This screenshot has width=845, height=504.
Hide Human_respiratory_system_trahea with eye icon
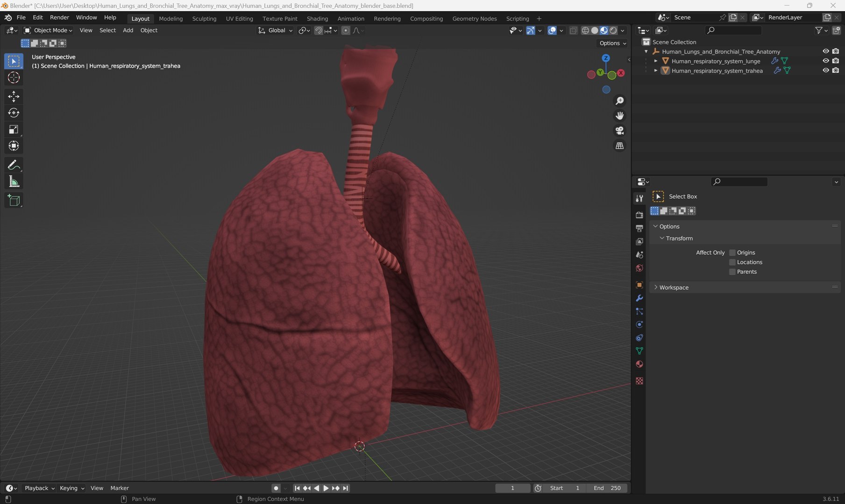pos(825,70)
